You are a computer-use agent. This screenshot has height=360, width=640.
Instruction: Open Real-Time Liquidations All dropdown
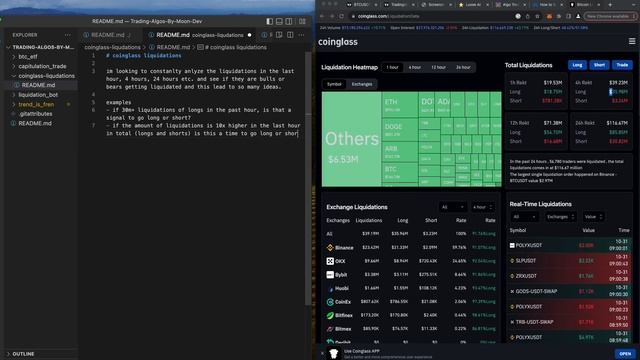(x=524, y=217)
